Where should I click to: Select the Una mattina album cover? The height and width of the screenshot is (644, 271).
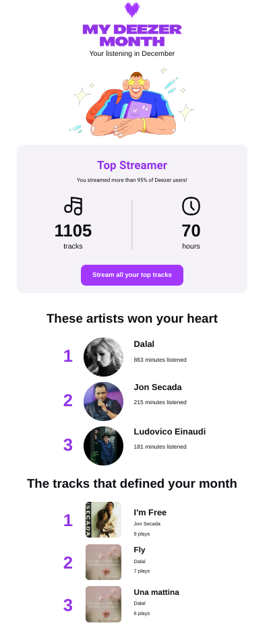[x=104, y=604]
